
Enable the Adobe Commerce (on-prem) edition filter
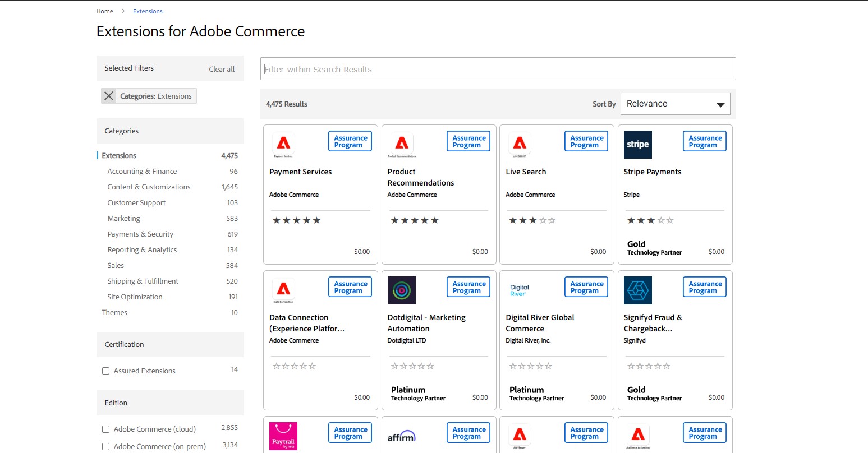[x=105, y=446]
